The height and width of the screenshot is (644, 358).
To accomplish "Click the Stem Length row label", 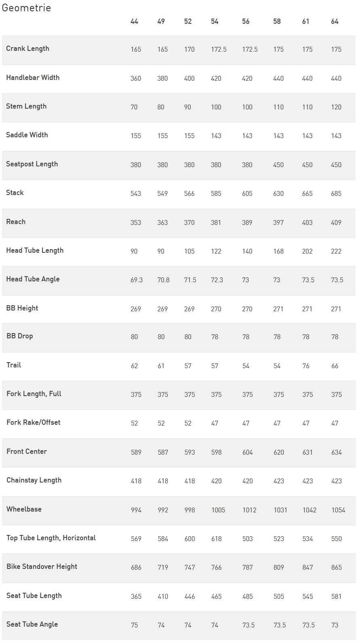I will point(26,106).
